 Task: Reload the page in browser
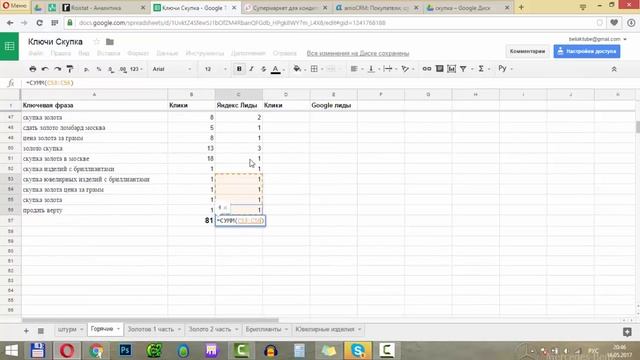[x=40, y=23]
